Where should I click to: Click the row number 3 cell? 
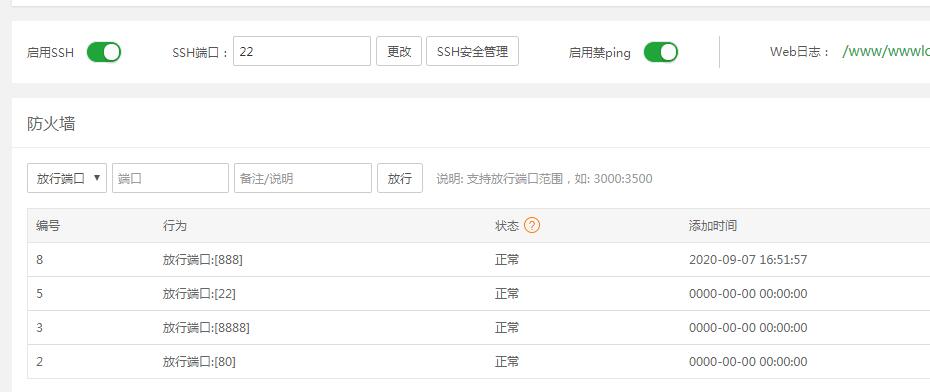tap(39, 327)
